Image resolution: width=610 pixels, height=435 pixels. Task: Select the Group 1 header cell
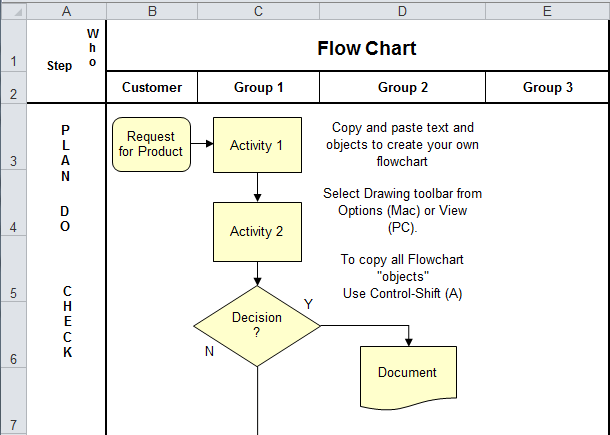(x=258, y=87)
